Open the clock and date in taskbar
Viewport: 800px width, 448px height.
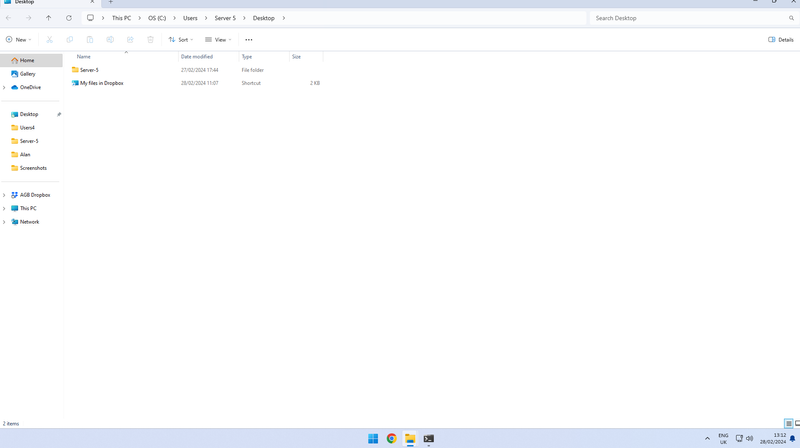click(773, 438)
